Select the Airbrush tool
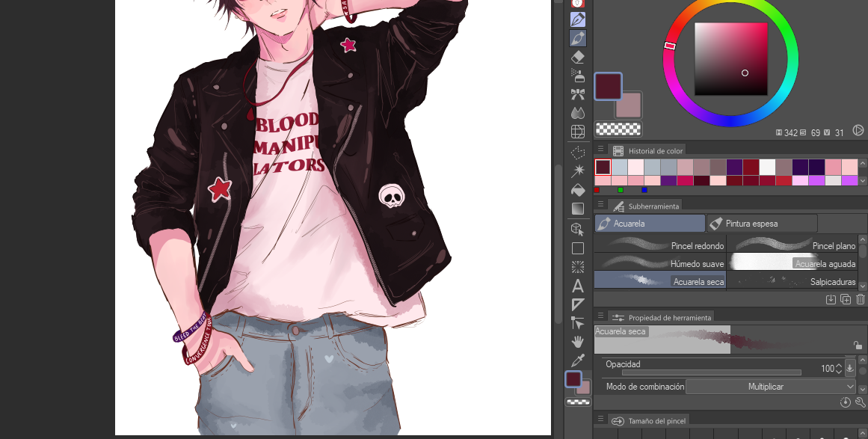The image size is (868, 439). pyautogui.click(x=577, y=76)
